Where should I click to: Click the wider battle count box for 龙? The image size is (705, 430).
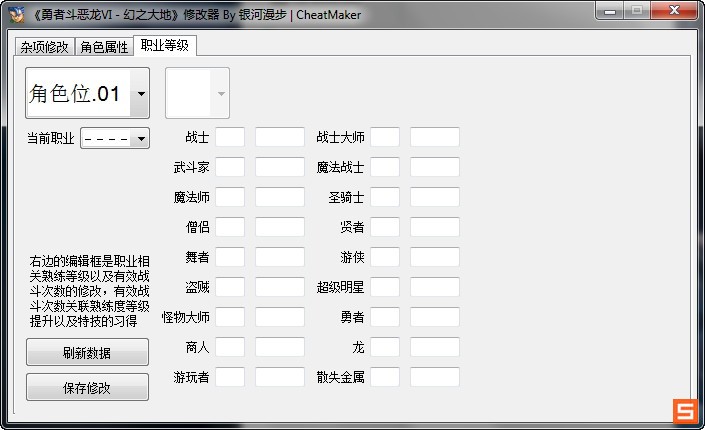coord(434,347)
